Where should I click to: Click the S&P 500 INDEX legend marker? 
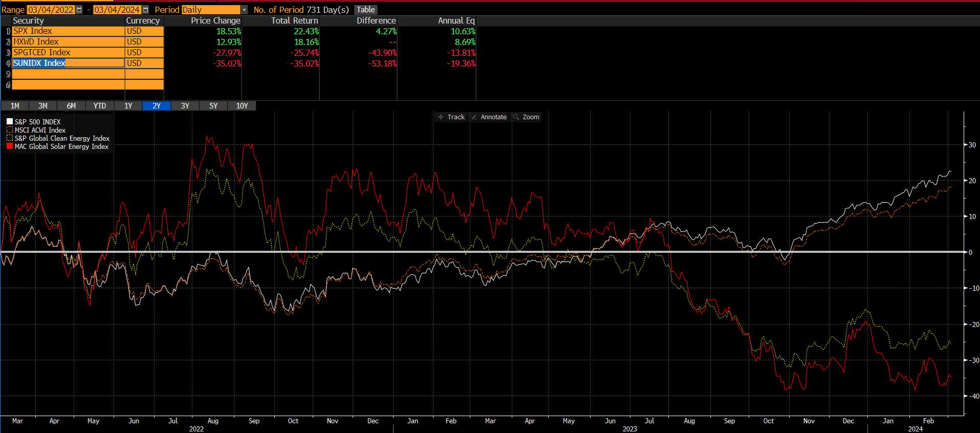pyautogui.click(x=10, y=122)
